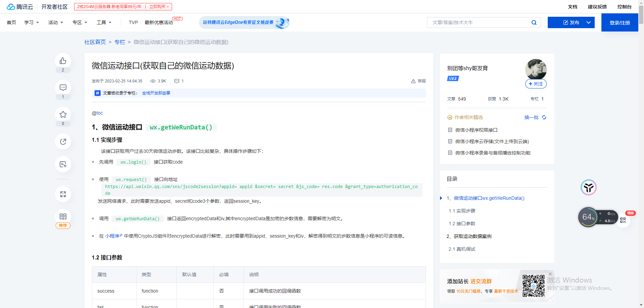The height and width of the screenshot is (308, 644).
Task: Click the Tencent Cloud logo
Action: click(20, 7)
